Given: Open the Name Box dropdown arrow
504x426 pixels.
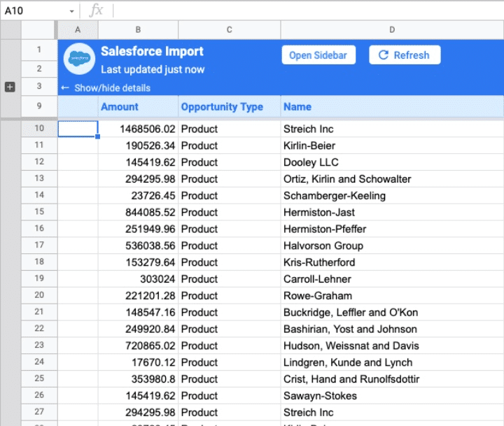Looking at the screenshot, I should (71, 11).
